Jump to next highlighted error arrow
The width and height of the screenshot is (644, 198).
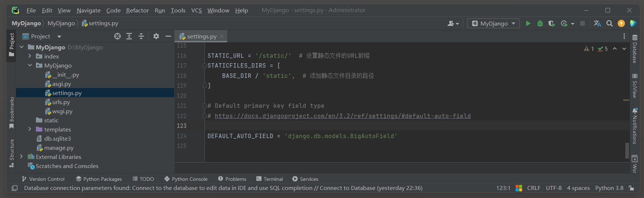(x=624, y=49)
